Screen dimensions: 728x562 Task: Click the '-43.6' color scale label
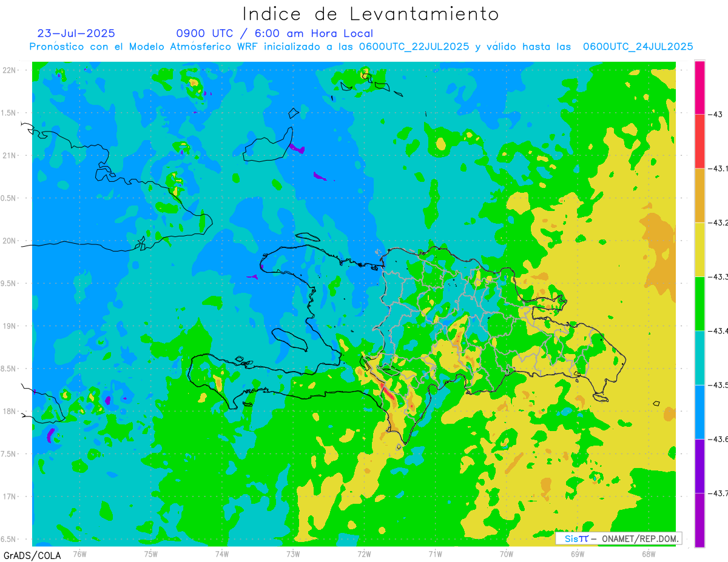718,439
